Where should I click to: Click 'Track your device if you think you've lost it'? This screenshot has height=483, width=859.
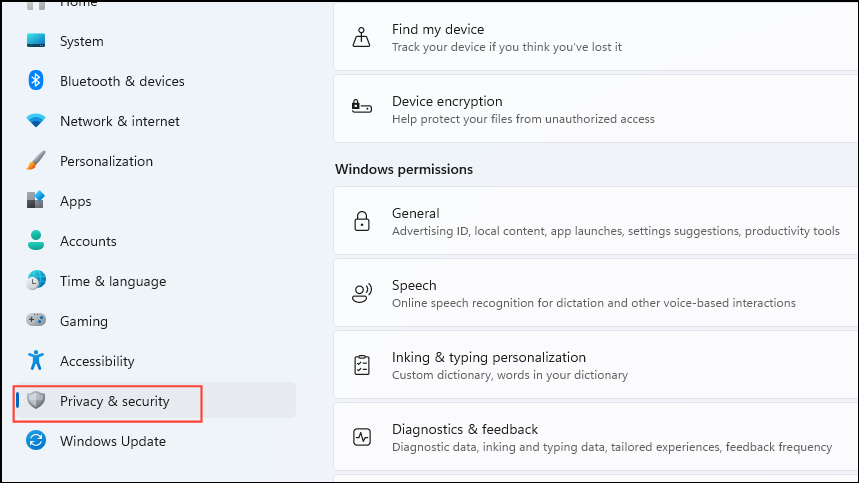coord(507,47)
